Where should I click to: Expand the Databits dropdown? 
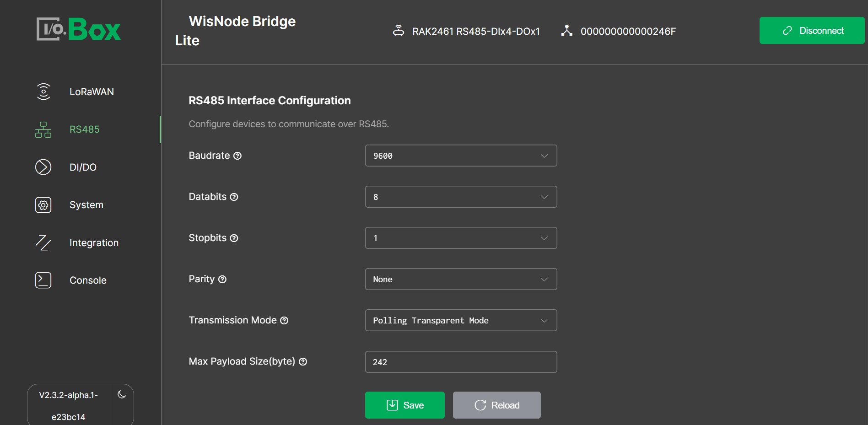coord(461,197)
